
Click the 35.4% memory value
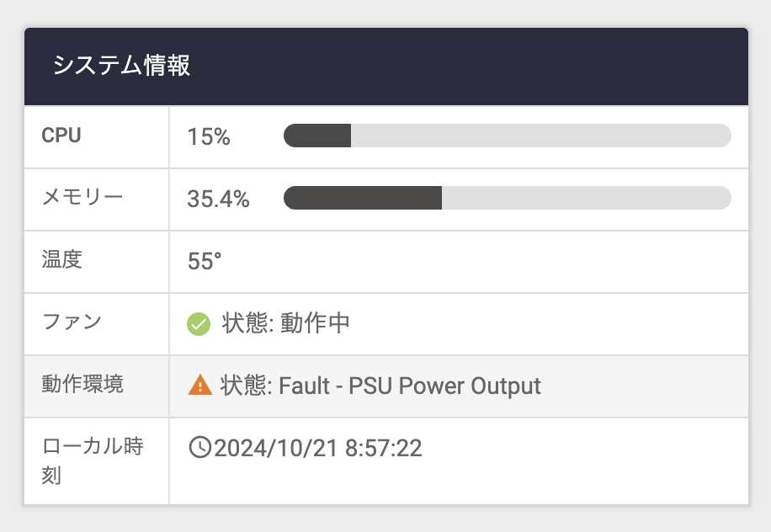coord(218,199)
